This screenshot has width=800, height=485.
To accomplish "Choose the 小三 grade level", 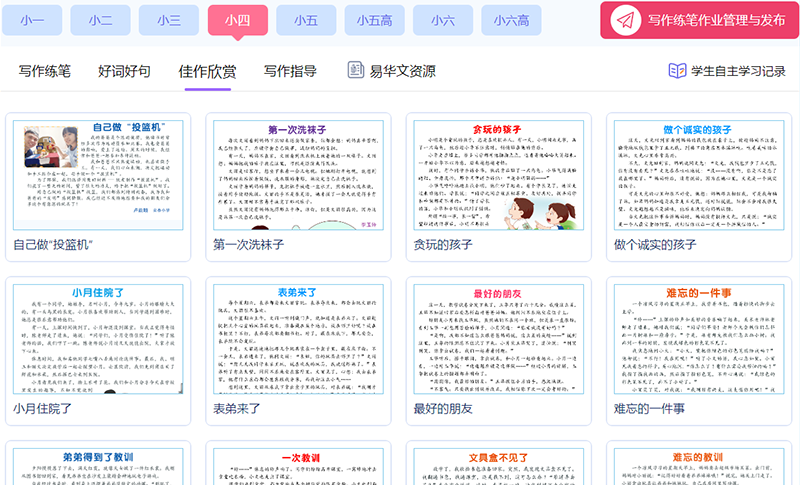I will point(169,20).
